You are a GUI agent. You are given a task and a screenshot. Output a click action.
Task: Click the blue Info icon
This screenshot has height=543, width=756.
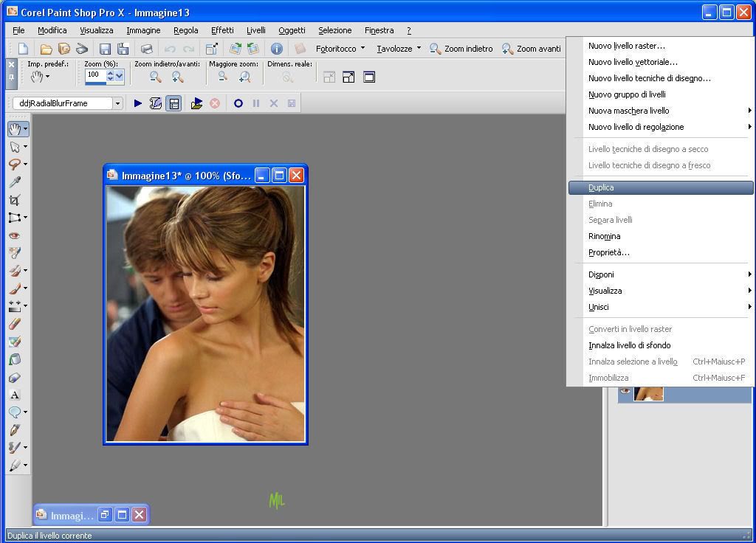pyautogui.click(x=276, y=49)
